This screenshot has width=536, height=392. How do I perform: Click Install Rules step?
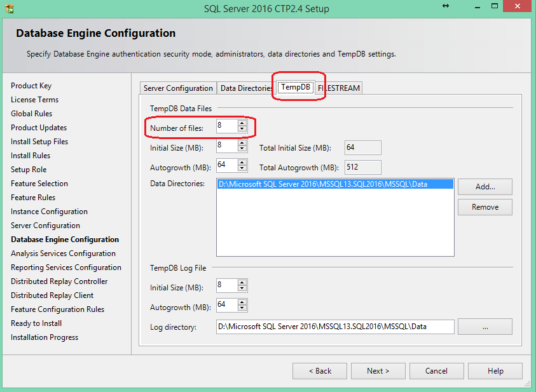coord(31,156)
